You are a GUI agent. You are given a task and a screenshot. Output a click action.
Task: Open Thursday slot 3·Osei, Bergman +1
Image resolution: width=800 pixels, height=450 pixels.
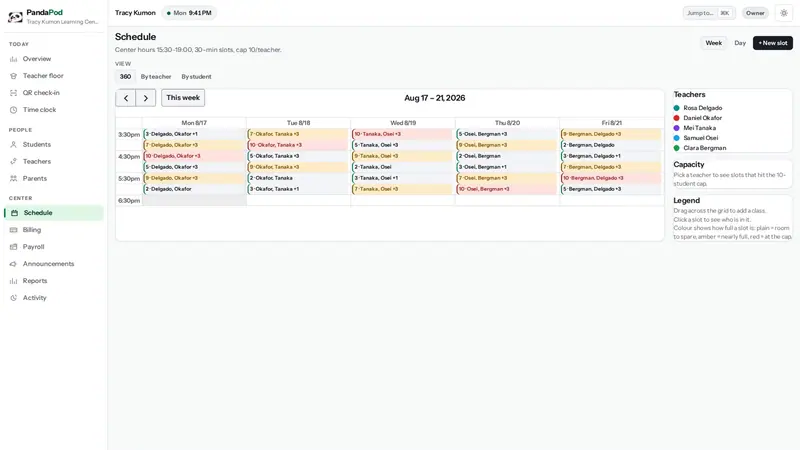tap(507, 167)
